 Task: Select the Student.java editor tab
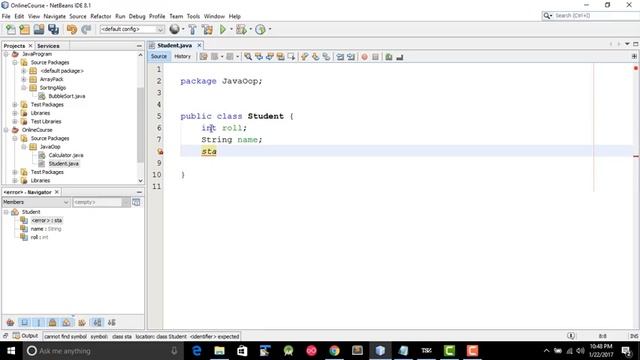(175, 45)
